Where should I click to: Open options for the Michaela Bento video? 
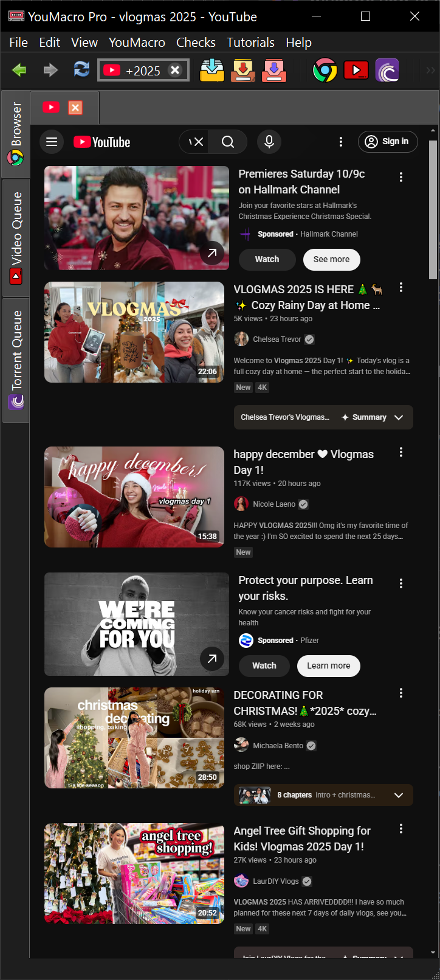(401, 693)
